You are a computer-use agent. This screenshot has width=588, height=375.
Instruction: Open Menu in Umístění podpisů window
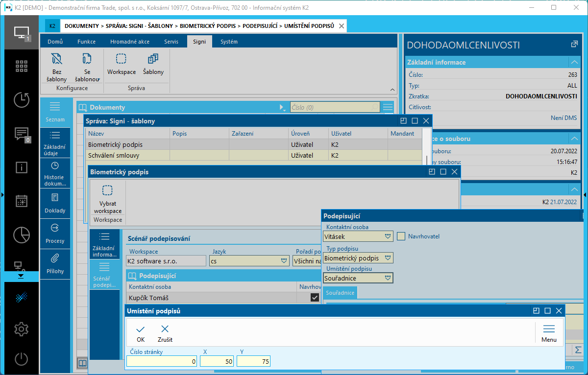549,333
